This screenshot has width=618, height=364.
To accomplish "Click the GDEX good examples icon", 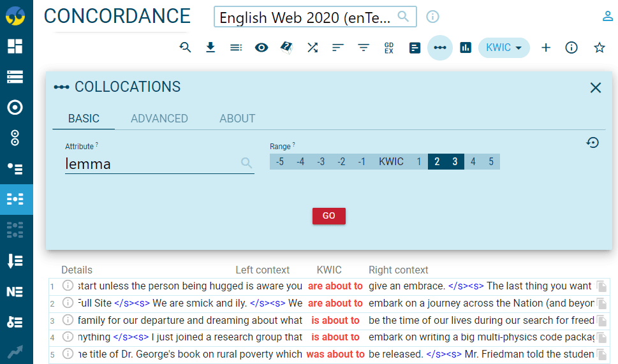I will [x=389, y=48].
